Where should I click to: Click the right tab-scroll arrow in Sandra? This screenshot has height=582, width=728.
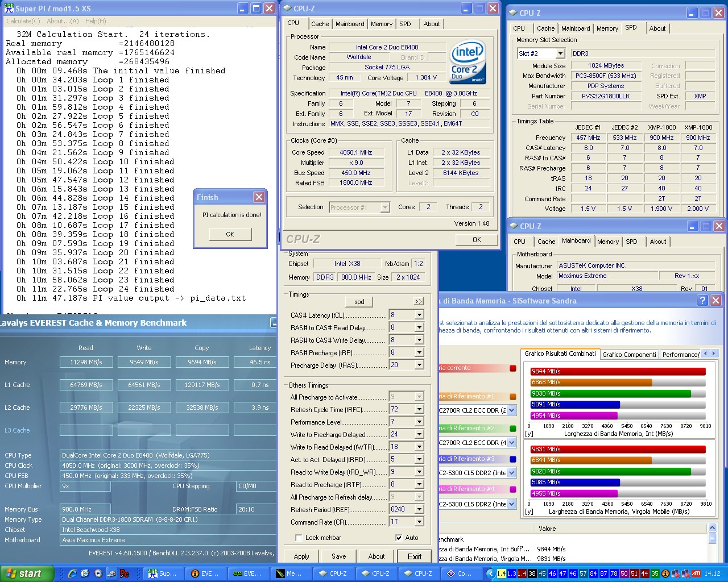coord(714,354)
